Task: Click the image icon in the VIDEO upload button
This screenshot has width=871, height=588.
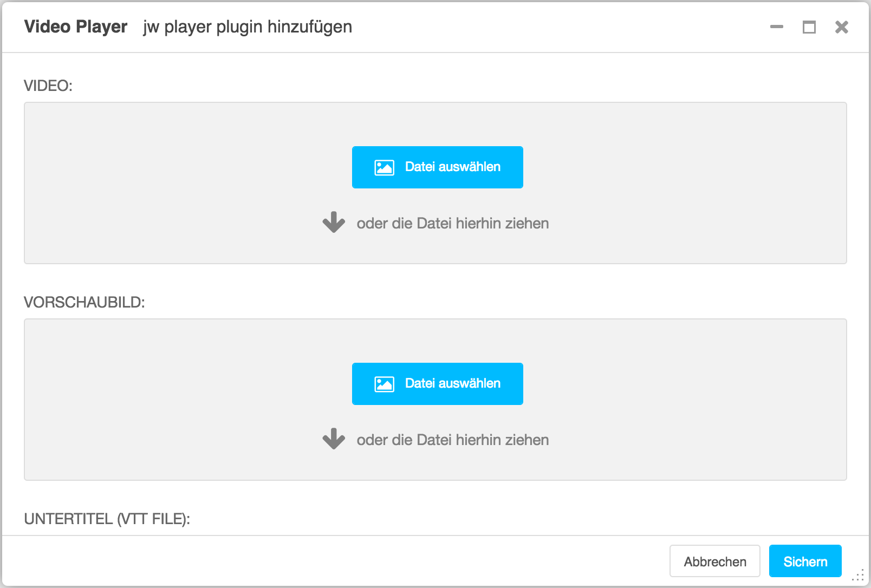Action: [x=384, y=167]
